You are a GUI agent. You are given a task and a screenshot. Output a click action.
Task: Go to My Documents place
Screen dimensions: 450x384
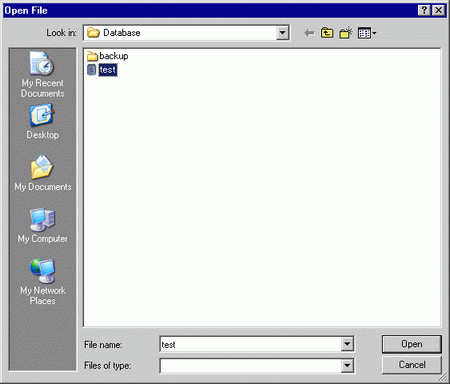click(43, 173)
